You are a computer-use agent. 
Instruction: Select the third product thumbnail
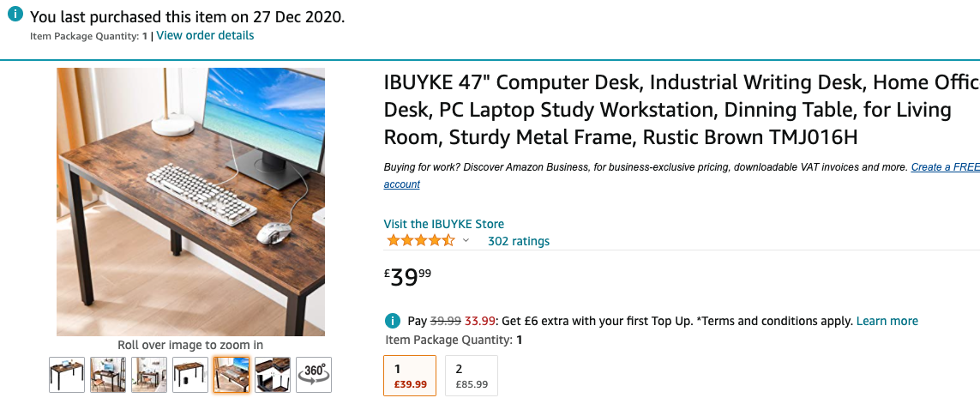tap(149, 375)
